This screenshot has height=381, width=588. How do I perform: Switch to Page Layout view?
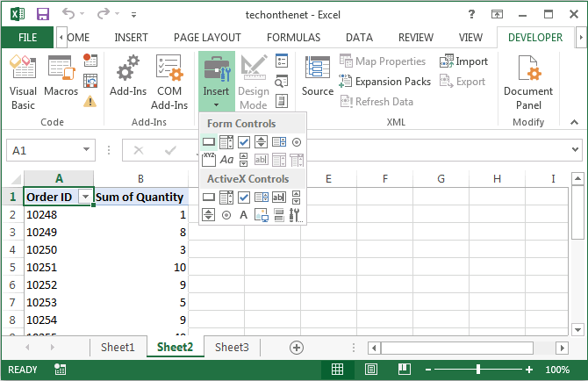371,370
